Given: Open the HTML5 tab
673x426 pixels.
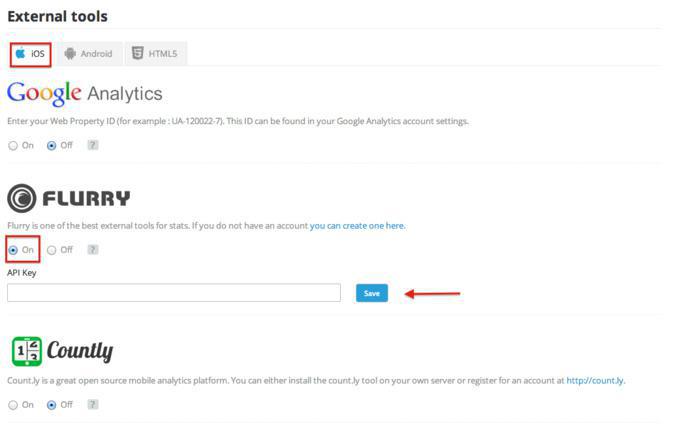Looking at the screenshot, I should (x=154, y=53).
